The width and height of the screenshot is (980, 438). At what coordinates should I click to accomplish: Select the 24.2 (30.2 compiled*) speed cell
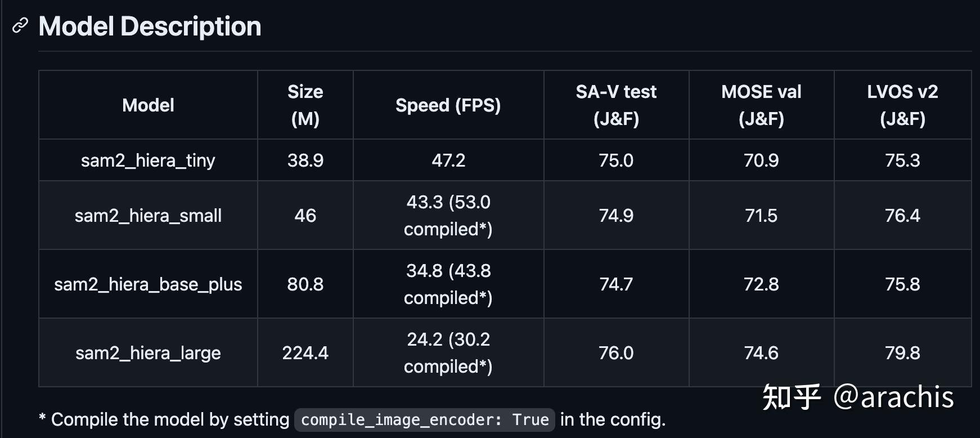448,353
